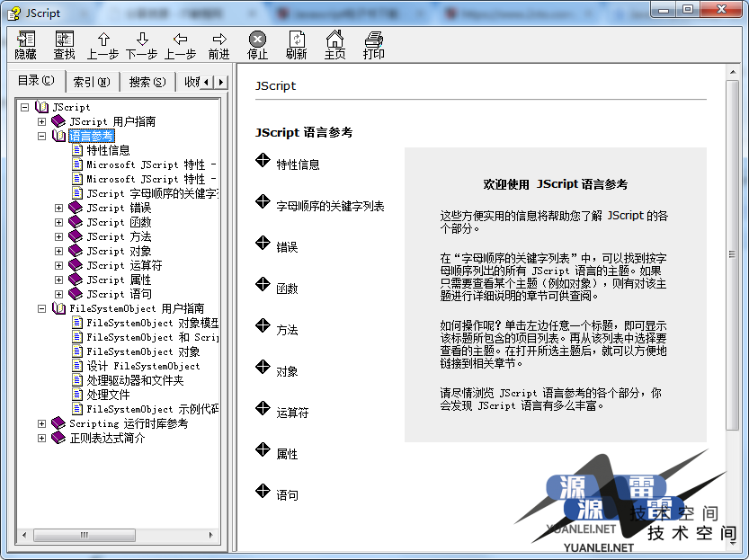Click the tree pane scroll left arrow

click(x=24, y=535)
